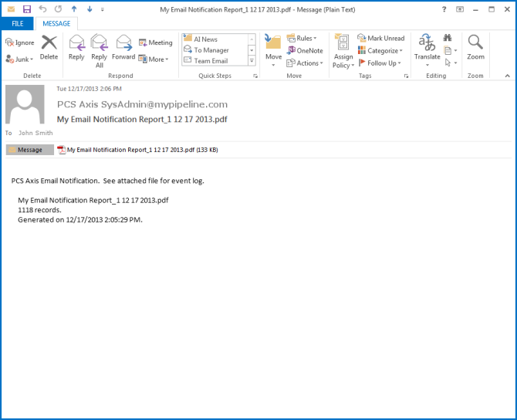Click the Generated on date line
Screen dimensions: 517x420
80,220
